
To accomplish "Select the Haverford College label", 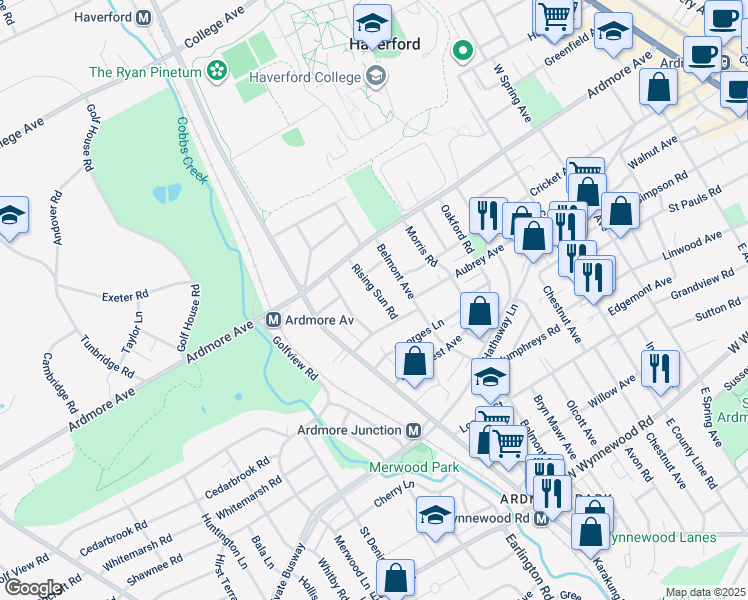I will point(305,77).
